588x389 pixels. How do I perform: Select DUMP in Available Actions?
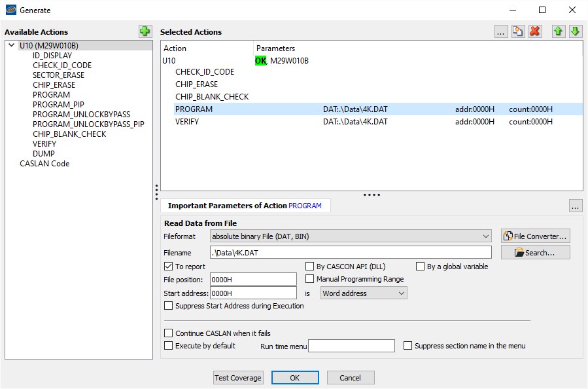[44, 154]
